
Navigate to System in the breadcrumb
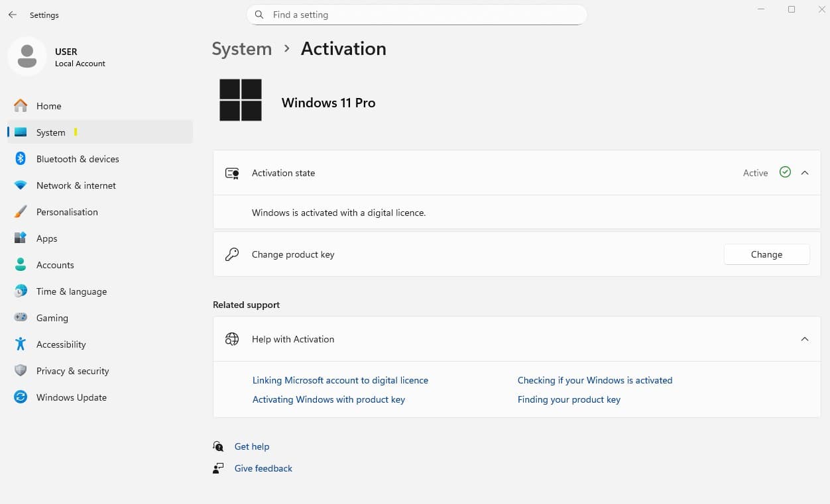point(241,48)
